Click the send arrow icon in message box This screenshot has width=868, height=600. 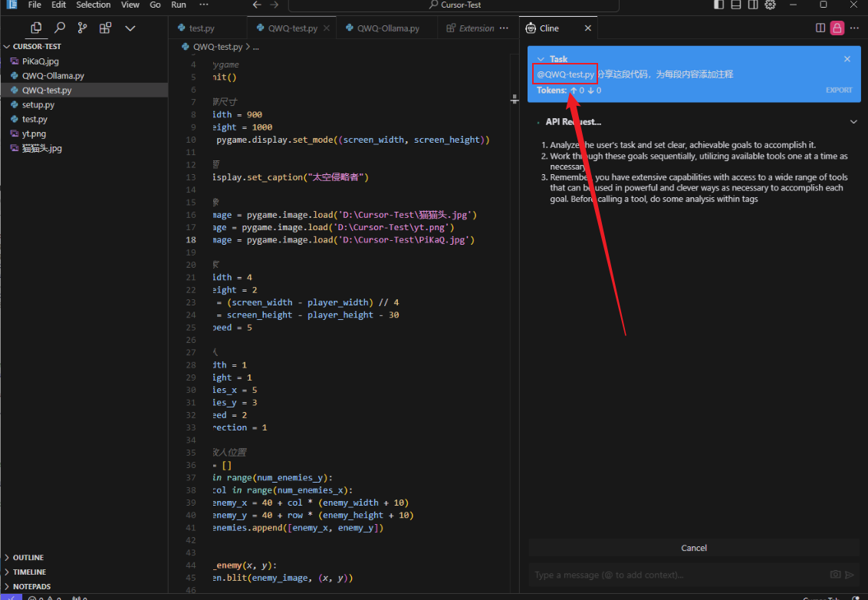(850, 575)
